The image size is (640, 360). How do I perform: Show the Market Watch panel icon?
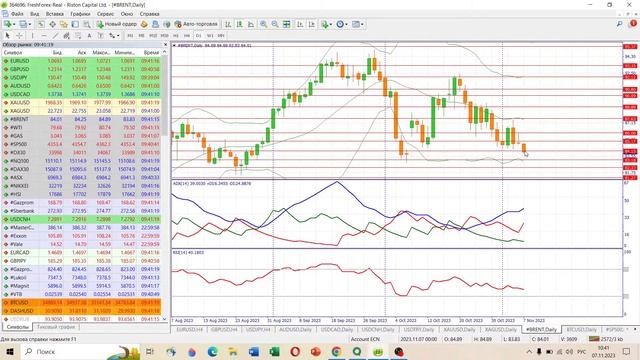click(x=41, y=24)
